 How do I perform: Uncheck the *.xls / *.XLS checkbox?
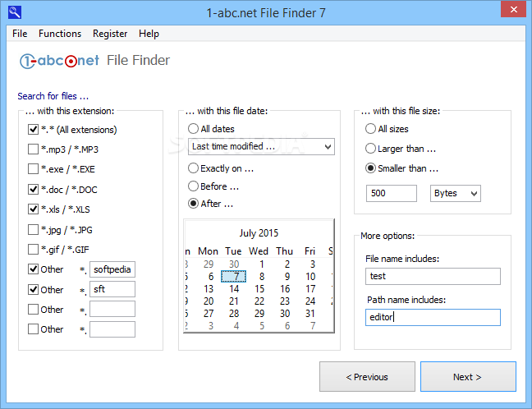(33, 209)
